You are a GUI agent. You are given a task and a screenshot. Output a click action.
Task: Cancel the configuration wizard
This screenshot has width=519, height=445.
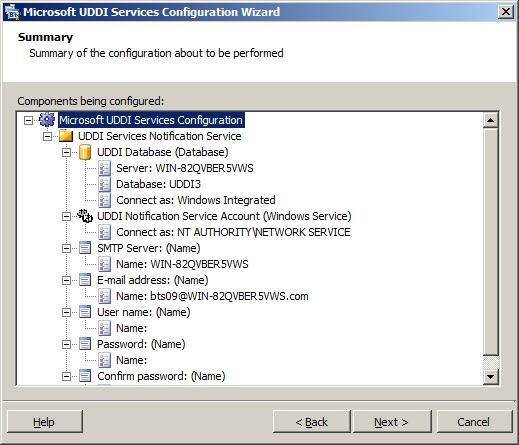[474, 422]
